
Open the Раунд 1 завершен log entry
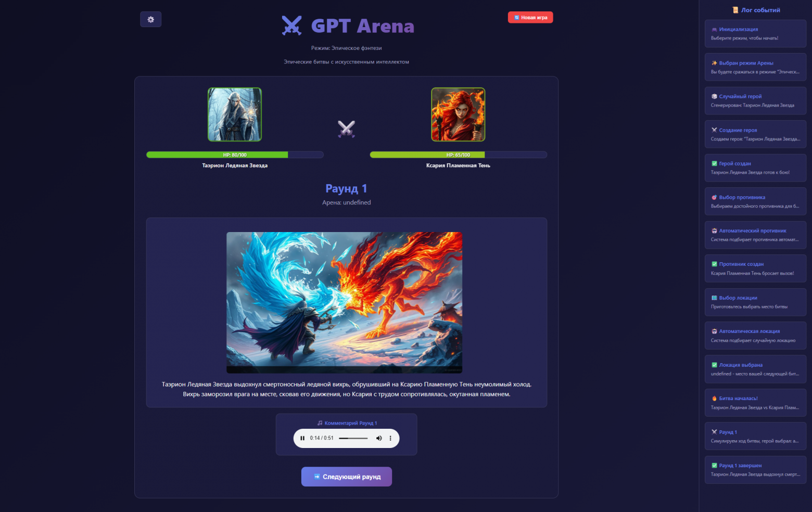tap(755, 470)
